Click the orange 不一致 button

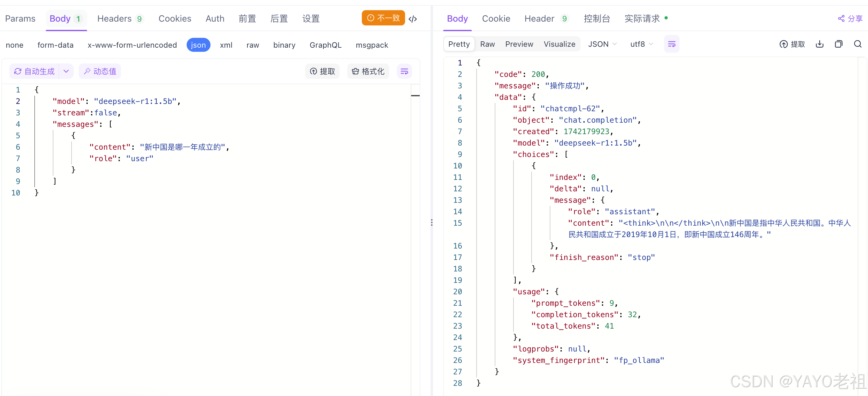pos(383,18)
